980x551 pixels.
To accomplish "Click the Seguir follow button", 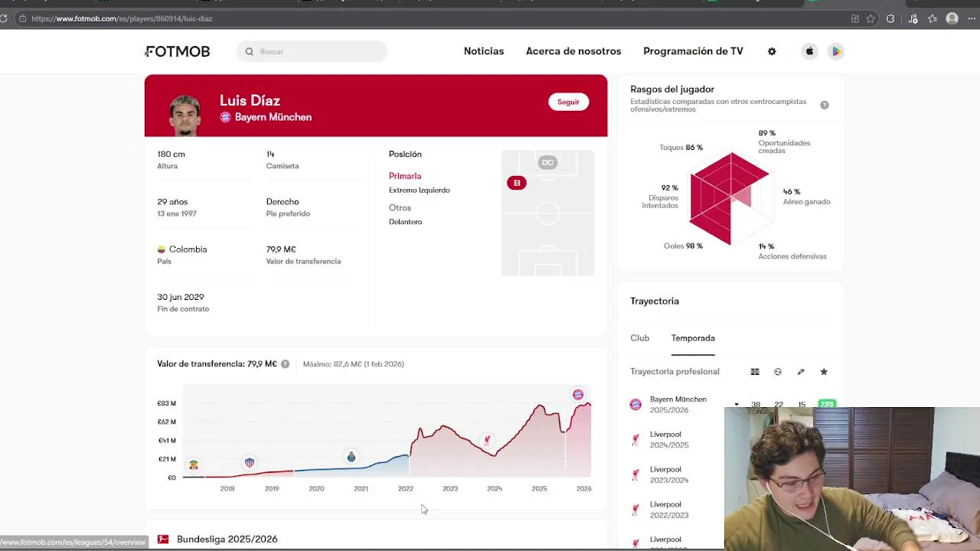I will click(x=568, y=102).
